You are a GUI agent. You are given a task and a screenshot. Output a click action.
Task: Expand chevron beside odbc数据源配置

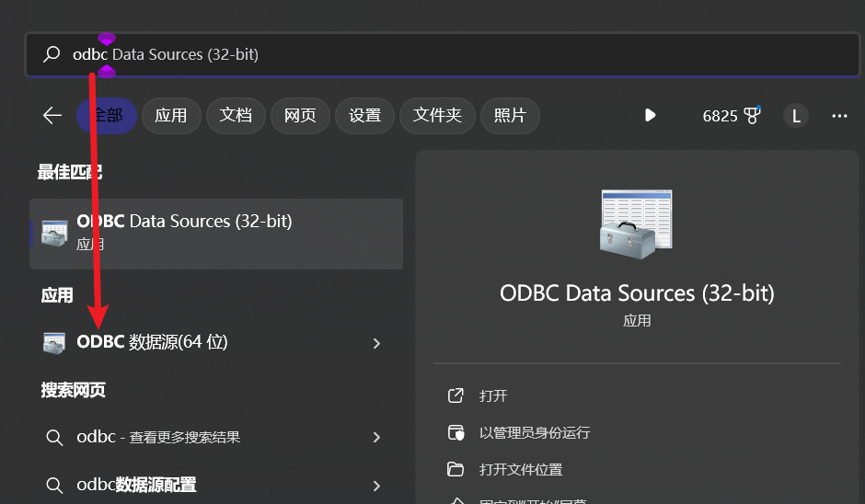(376, 486)
